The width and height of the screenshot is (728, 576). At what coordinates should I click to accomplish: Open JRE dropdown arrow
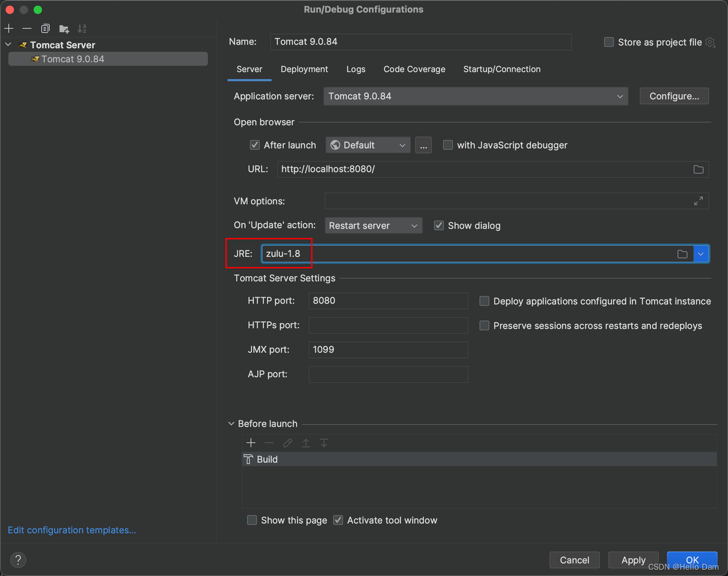[701, 254]
